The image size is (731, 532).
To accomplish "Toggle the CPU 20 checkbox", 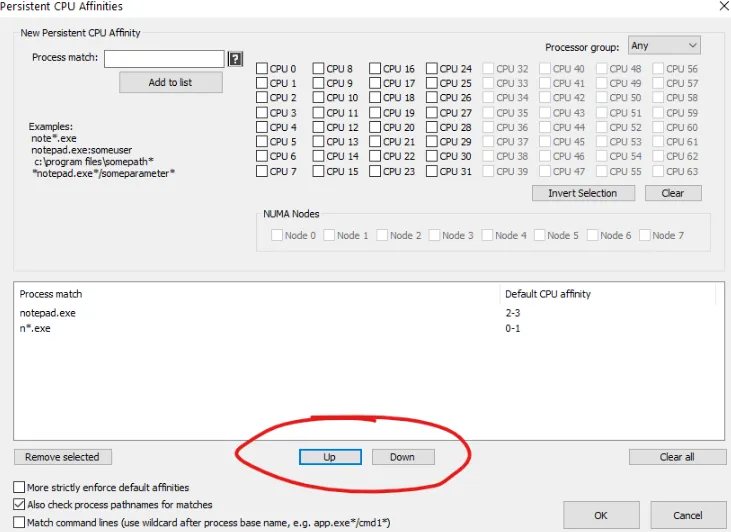I will 375,127.
